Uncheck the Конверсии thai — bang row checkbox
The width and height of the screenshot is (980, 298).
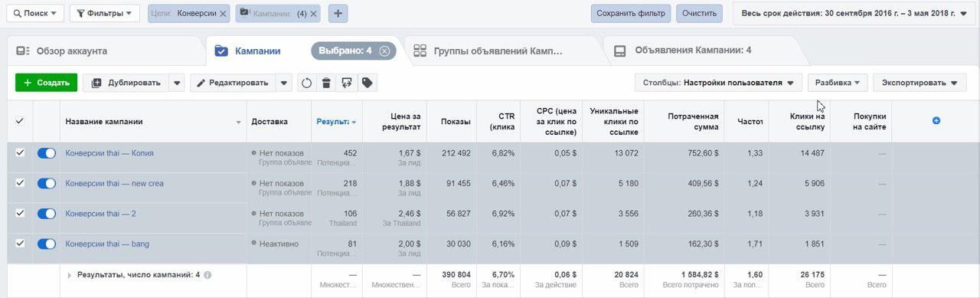click(21, 244)
